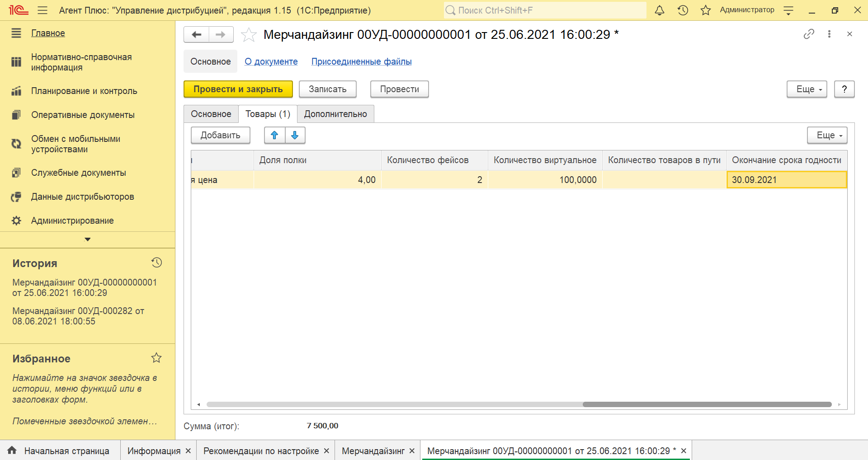The image size is (868, 460).
Task: Click the Администратор user name
Action: click(747, 10)
